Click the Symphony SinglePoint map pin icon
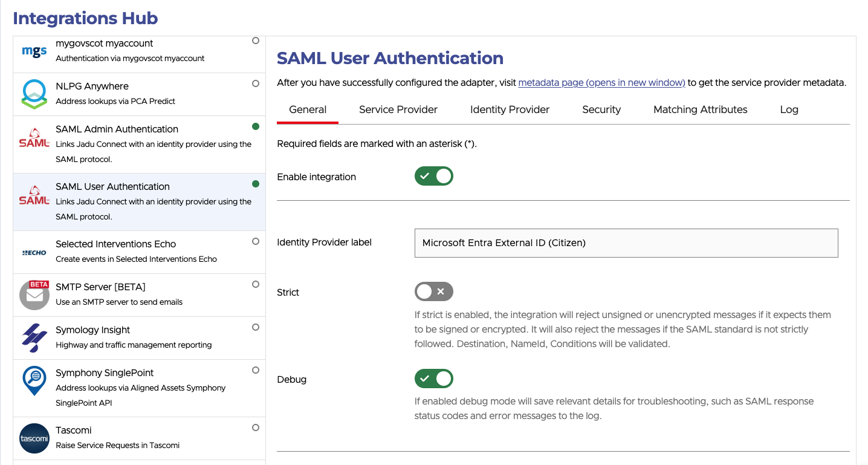 point(34,380)
